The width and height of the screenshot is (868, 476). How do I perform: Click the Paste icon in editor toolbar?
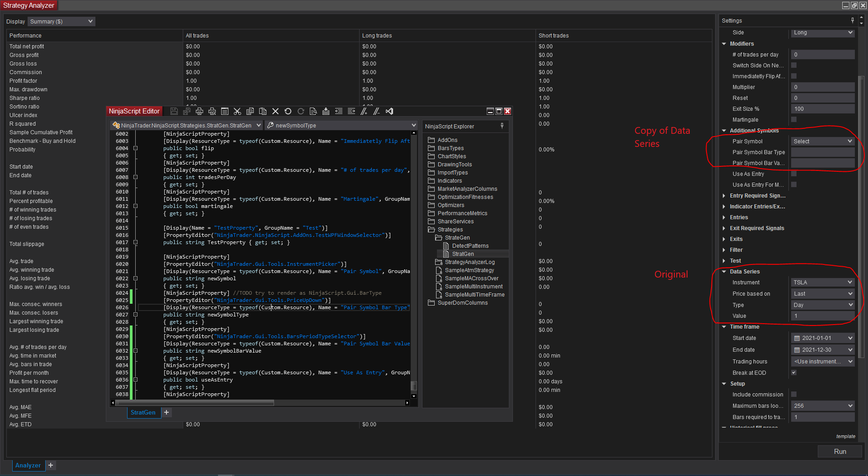(x=262, y=111)
